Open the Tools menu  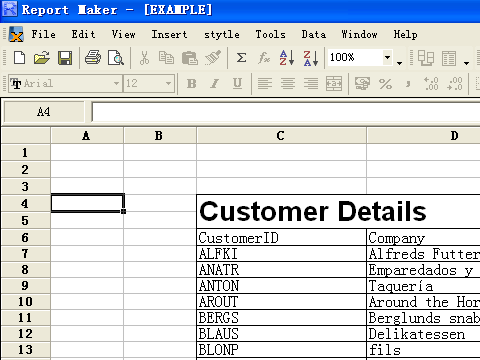[270, 34]
